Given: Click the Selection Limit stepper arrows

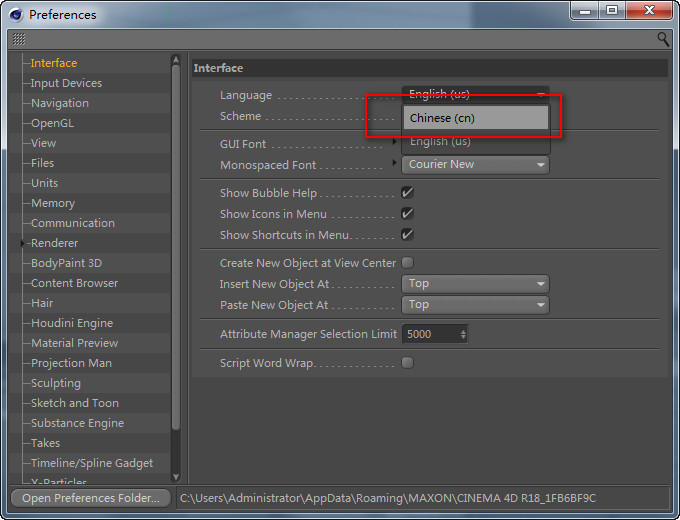Looking at the screenshot, I should point(463,334).
